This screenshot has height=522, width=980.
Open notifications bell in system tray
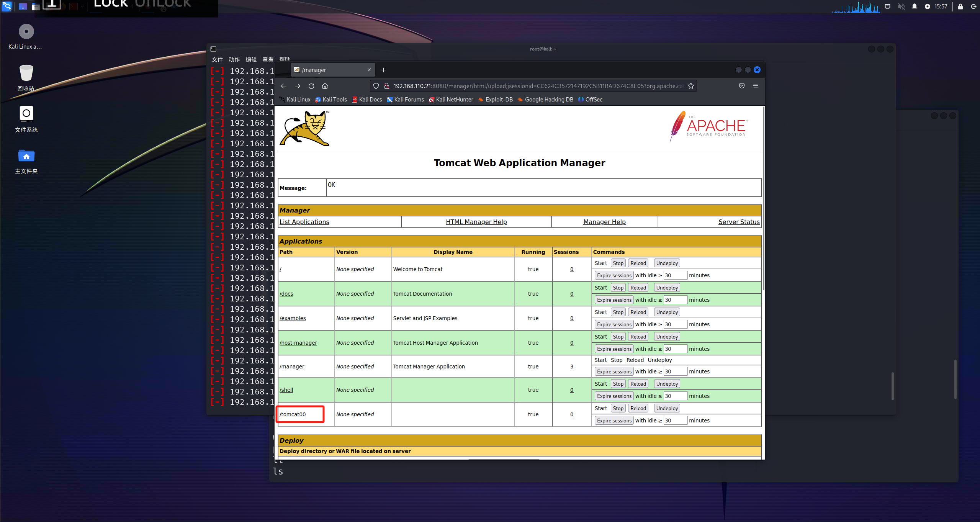[915, 7]
